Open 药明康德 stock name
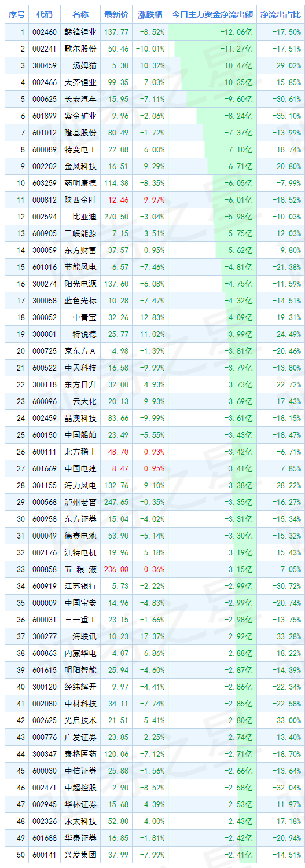Viewport: 305px width, 868px height. pos(80,183)
